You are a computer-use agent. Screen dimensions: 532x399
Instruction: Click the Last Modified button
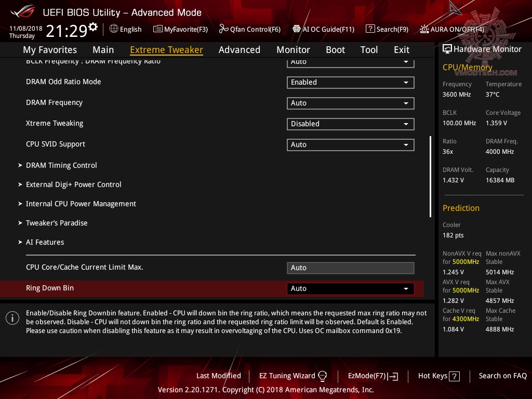(x=219, y=376)
